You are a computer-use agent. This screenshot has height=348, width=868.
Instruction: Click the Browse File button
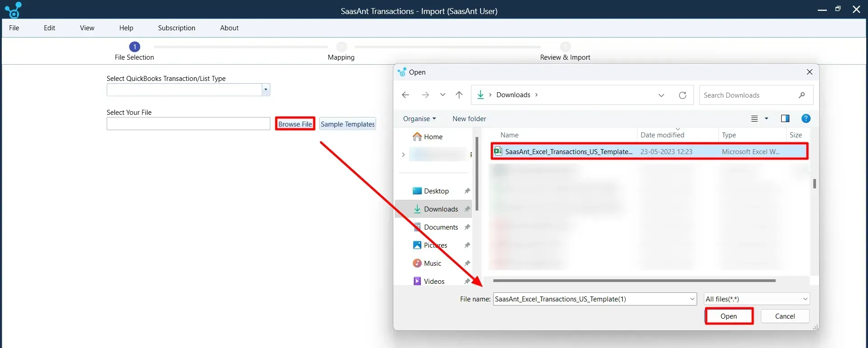(295, 124)
